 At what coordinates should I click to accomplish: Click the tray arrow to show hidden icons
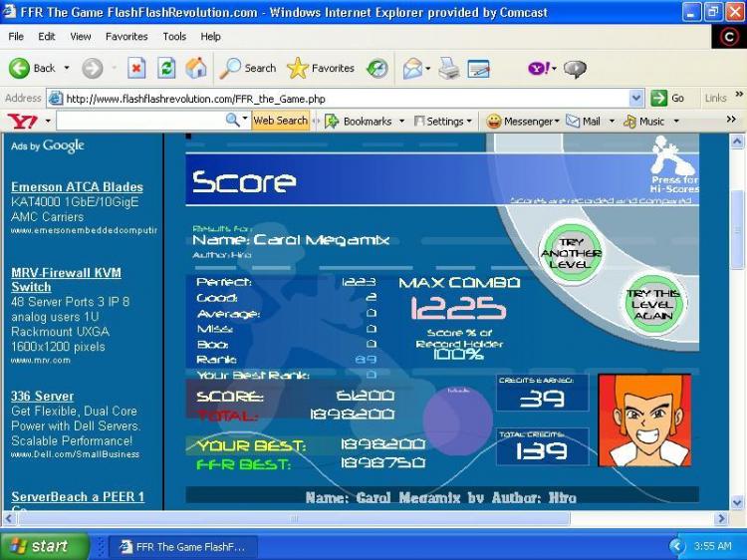click(x=676, y=546)
